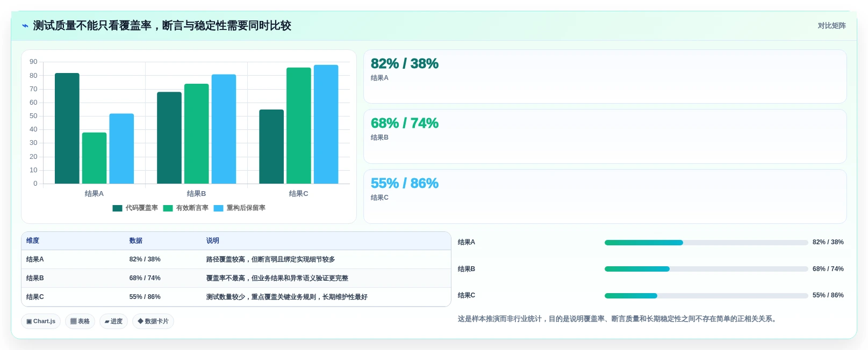This screenshot has height=350, width=868.
Task: Toggle the 代码覆盖率 legend swatch
Action: pyautogui.click(x=117, y=208)
